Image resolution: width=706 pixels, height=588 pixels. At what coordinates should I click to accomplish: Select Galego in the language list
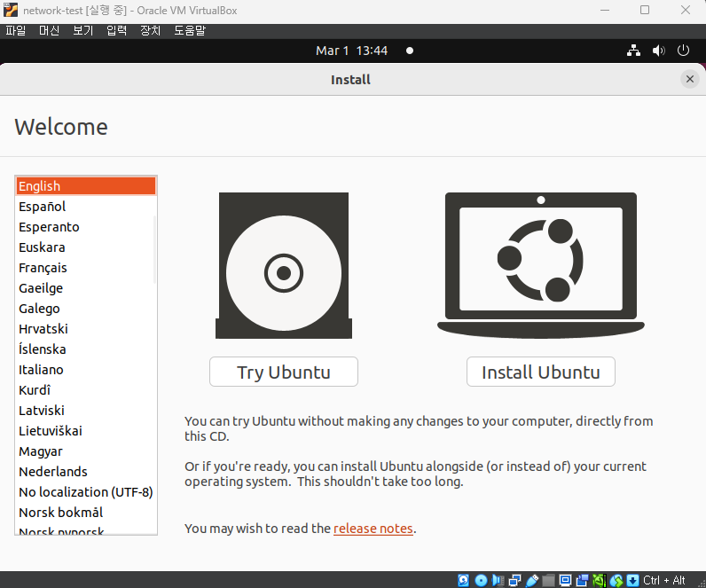(85, 309)
